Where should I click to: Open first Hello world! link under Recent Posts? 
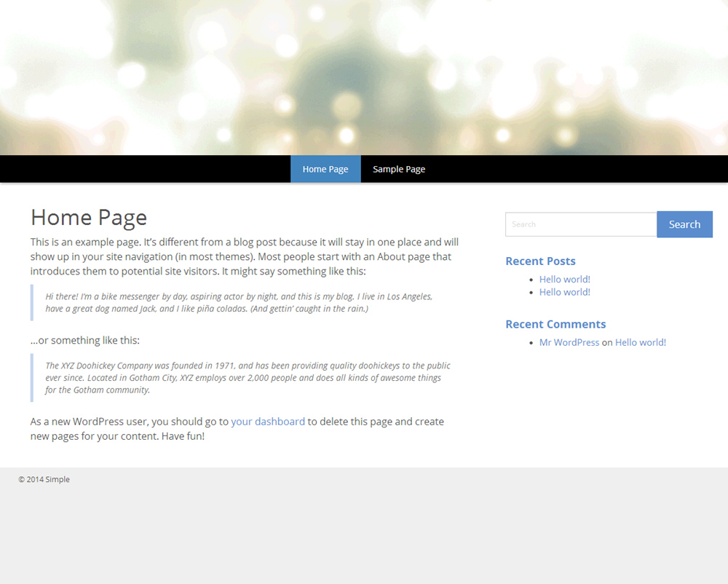pos(564,279)
